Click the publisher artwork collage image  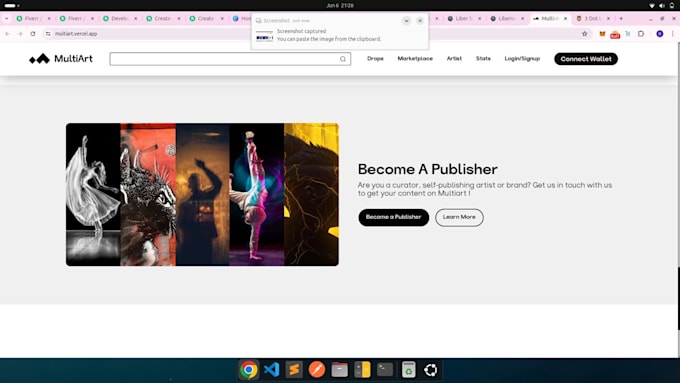(x=202, y=194)
